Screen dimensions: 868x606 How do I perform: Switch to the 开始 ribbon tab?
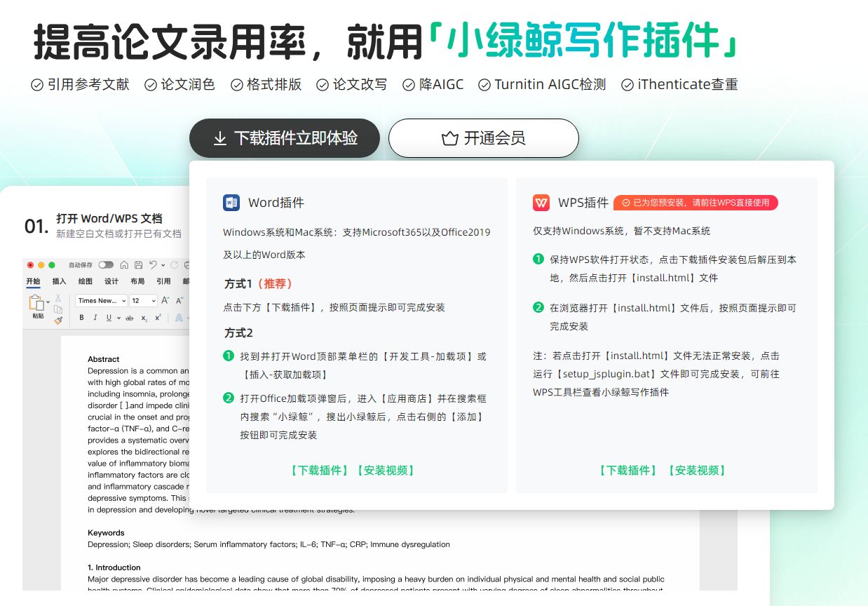coord(33,281)
